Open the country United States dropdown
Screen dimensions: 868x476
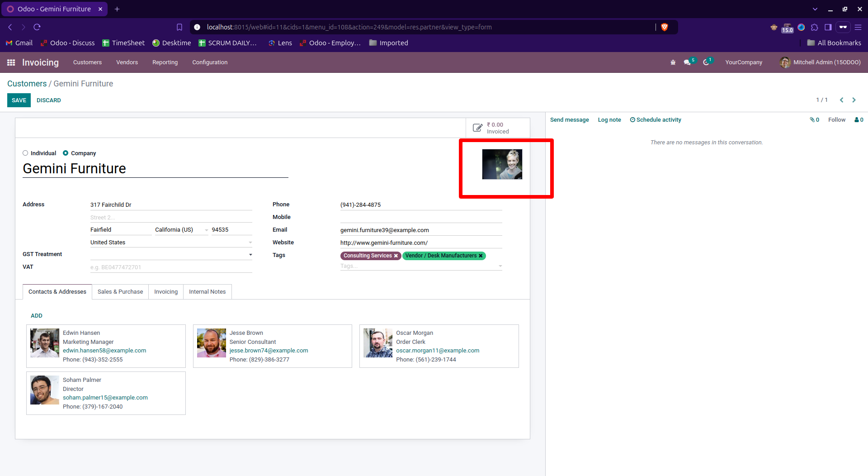pyautogui.click(x=250, y=243)
